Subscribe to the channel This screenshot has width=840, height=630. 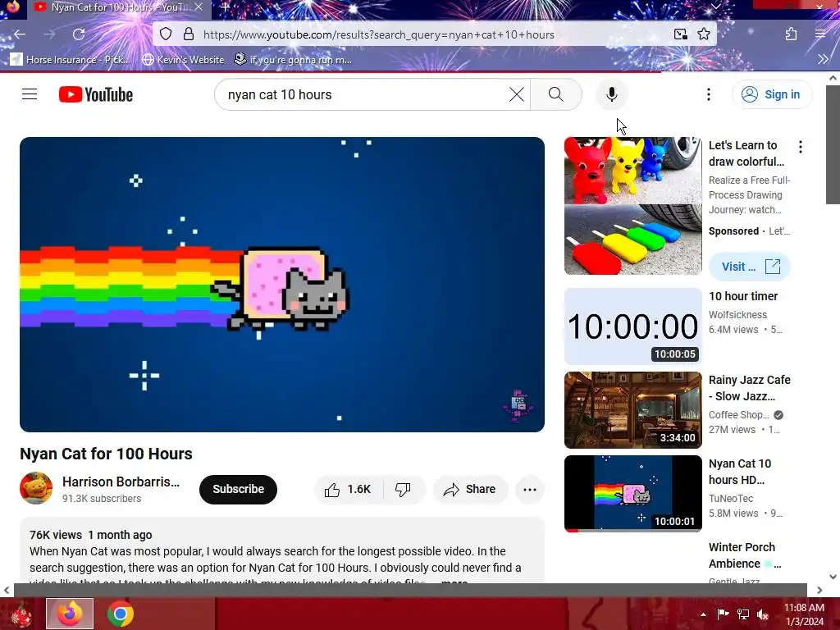[x=238, y=489]
